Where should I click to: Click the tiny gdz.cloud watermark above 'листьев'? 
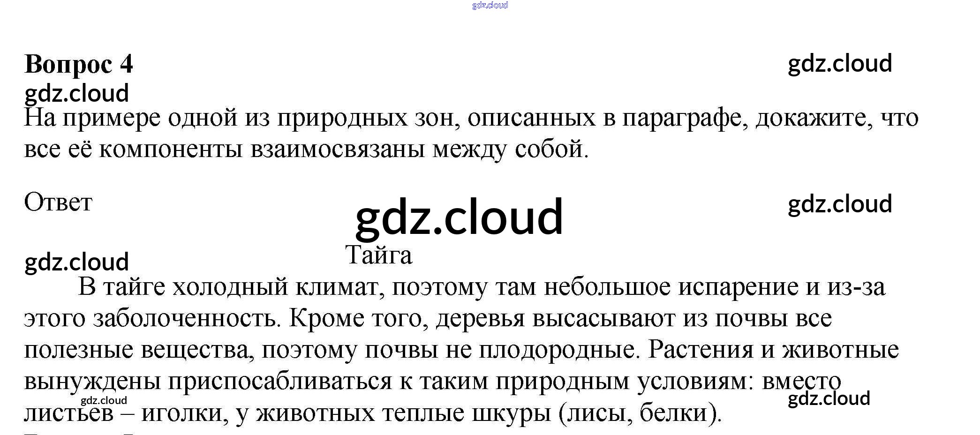coord(104,400)
